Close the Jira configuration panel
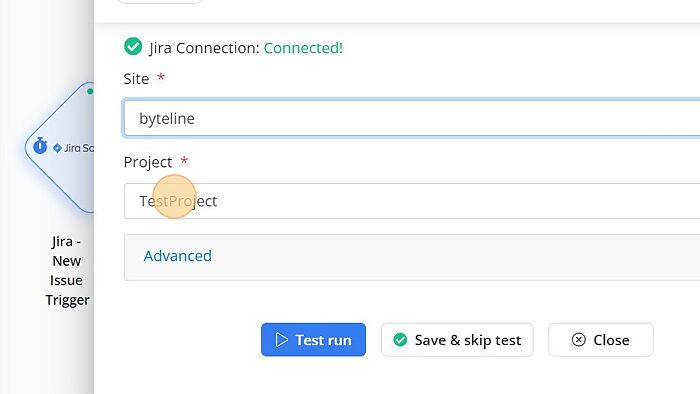This screenshot has width=700, height=394. 600,340
